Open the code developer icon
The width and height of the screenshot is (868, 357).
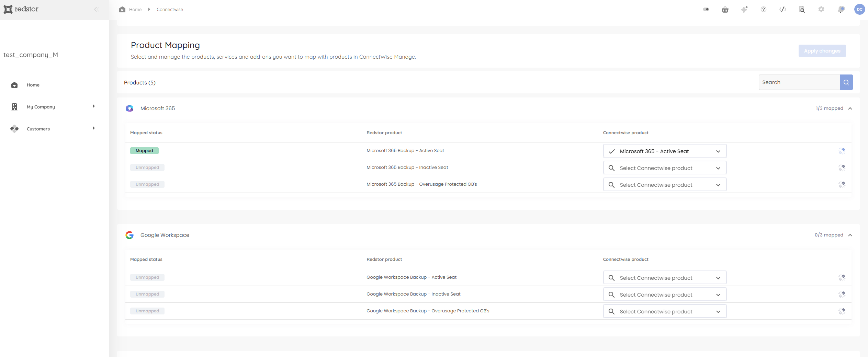point(783,9)
